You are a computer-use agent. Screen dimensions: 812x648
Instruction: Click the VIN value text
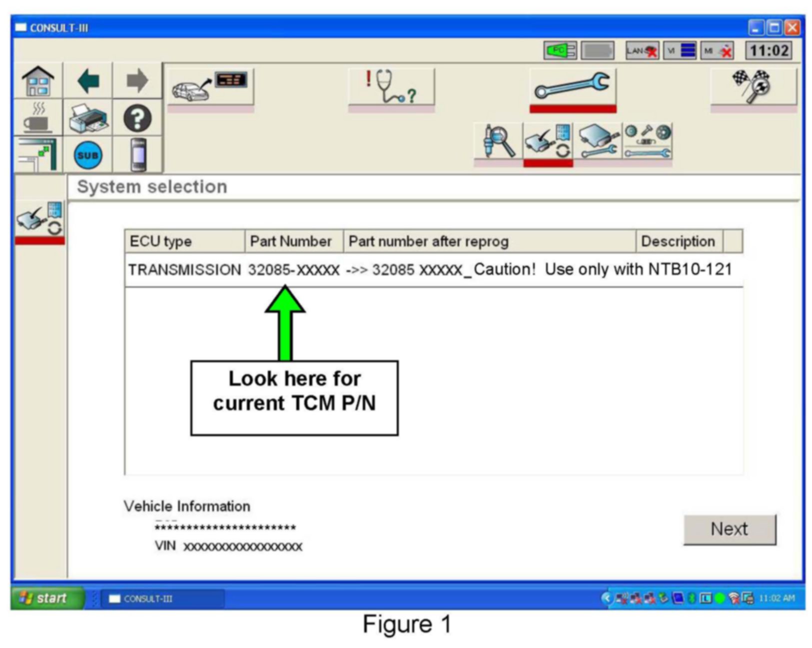click(x=242, y=547)
